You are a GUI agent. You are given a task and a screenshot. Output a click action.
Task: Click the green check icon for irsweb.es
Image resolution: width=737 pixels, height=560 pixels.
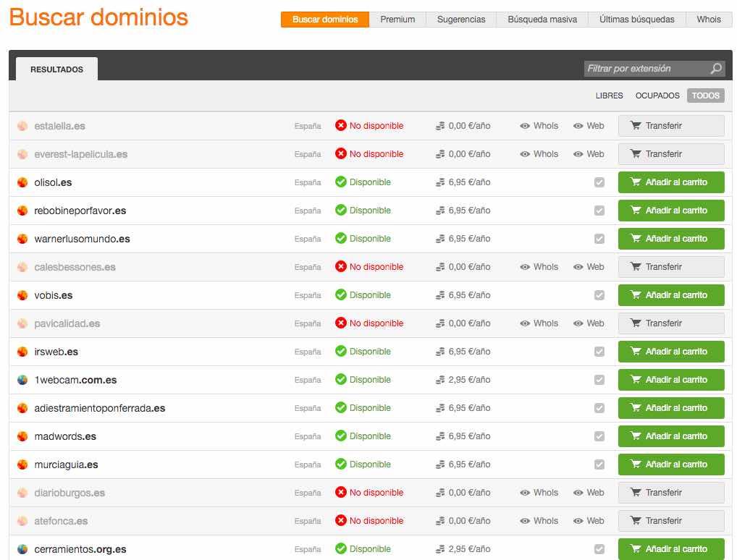[341, 352]
